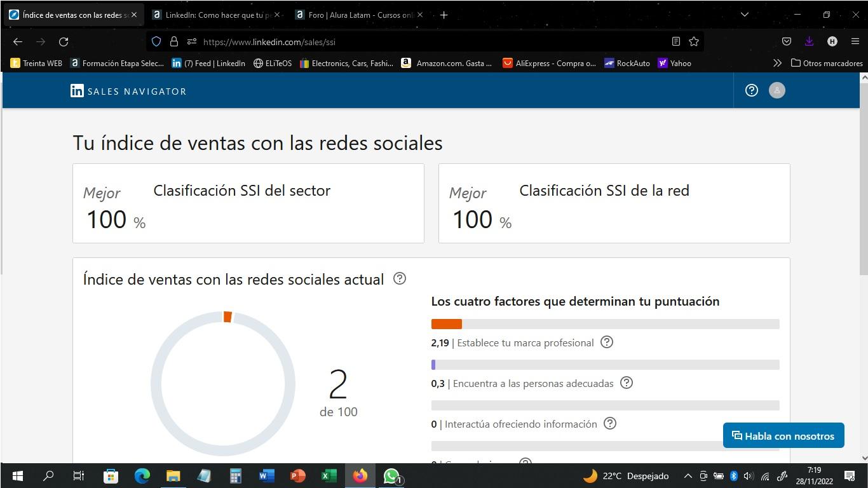Image resolution: width=868 pixels, height=488 pixels.
Task: Open Amazon.com bookmark
Action: coord(447,63)
